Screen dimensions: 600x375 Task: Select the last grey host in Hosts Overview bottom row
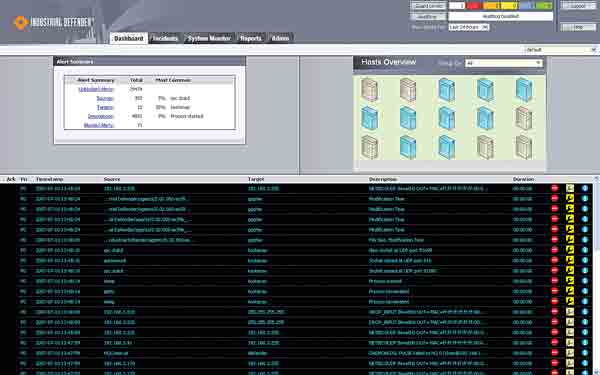tap(523, 147)
